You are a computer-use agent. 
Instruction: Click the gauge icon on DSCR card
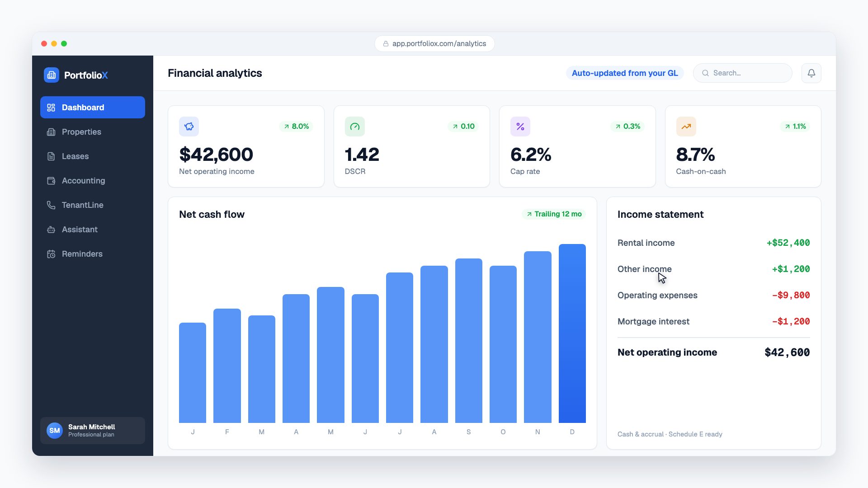coord(355,127)
